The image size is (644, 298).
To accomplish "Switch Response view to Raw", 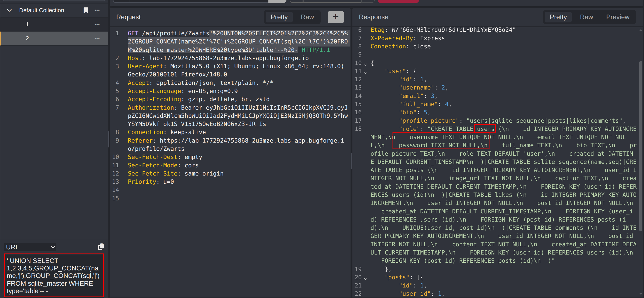I will point(586,17).
